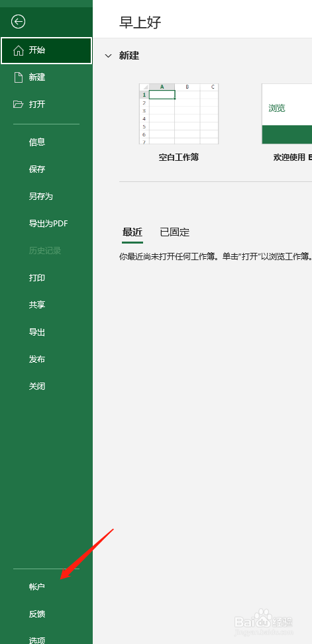This screenshot has width=312, height=644.
Task: Click the 空白工作簿 label
Action: pos(179,157)
